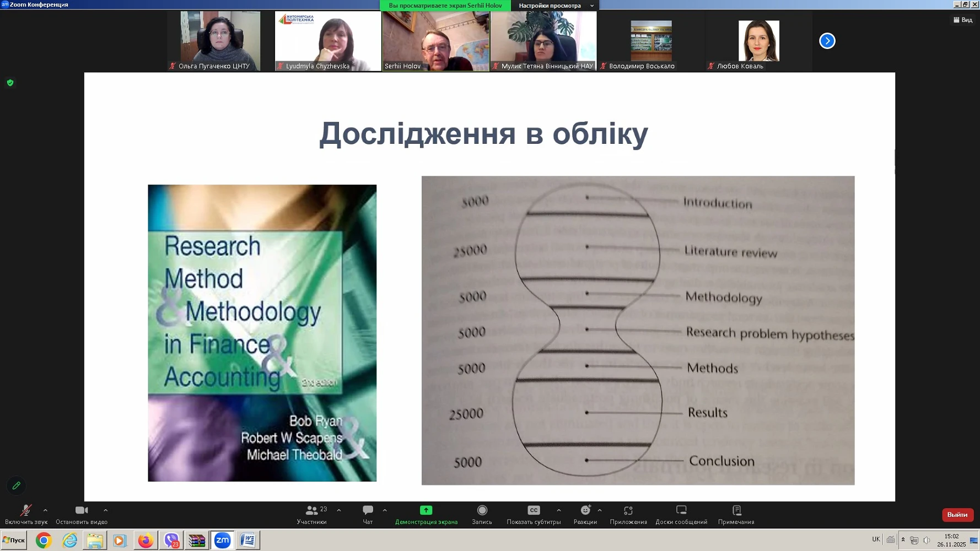The image size is (980, 551).
Task: Start recording with the Record icon
Action: pyautogui.click(x=482, y=511)
